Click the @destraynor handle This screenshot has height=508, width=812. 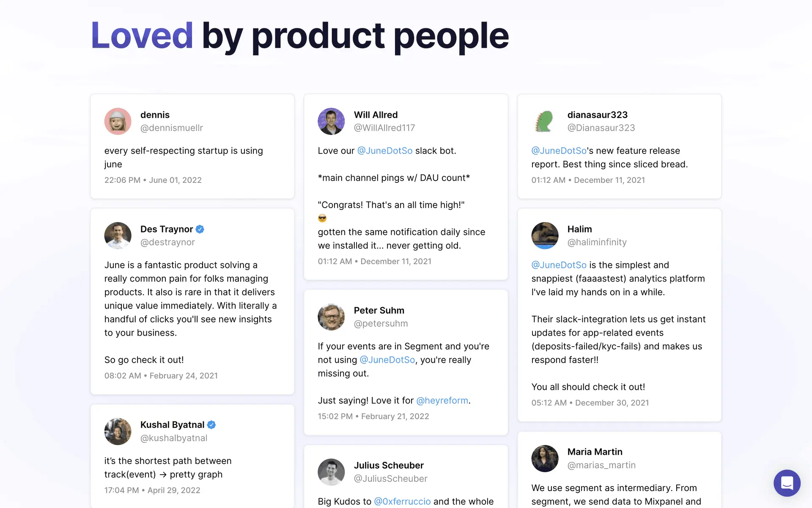[167, 242]
